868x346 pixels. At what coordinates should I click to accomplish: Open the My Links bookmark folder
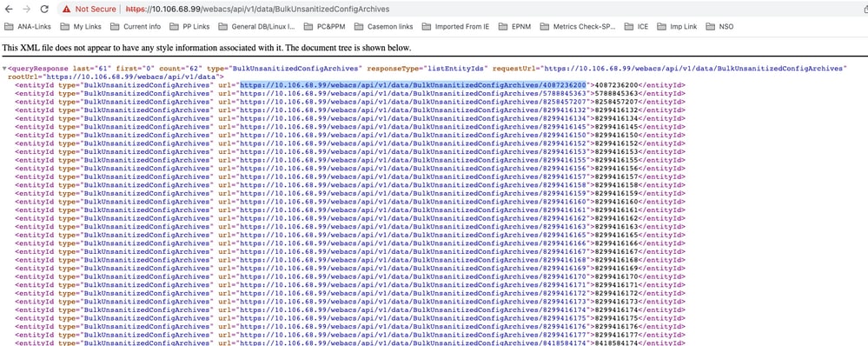[x=81, y=26]
